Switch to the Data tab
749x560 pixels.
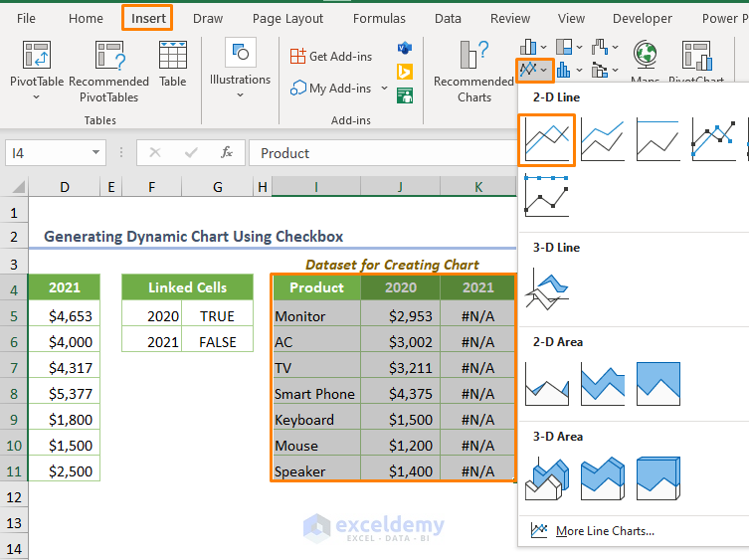(x=448, y=18)
